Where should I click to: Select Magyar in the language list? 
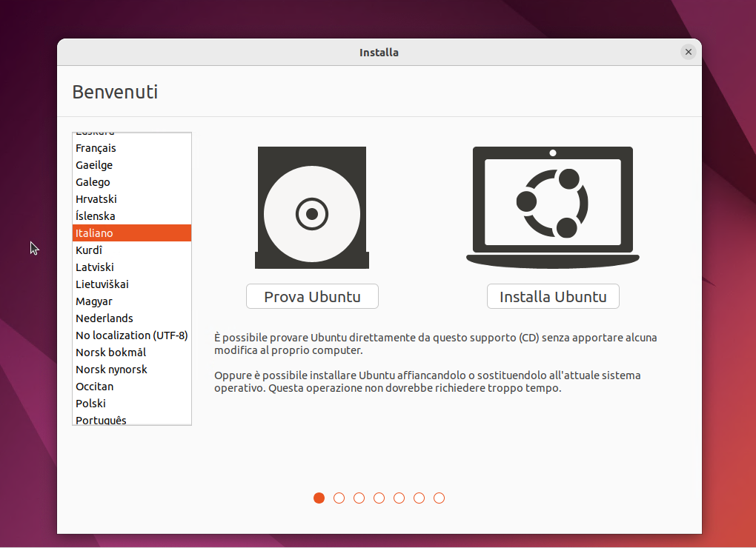coord(132,301)
